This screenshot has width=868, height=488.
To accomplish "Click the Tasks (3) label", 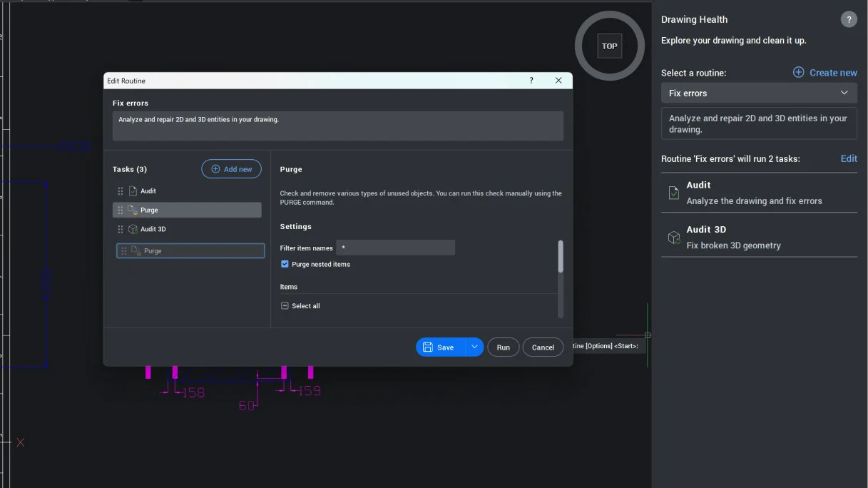I will (x=130, y=169).
